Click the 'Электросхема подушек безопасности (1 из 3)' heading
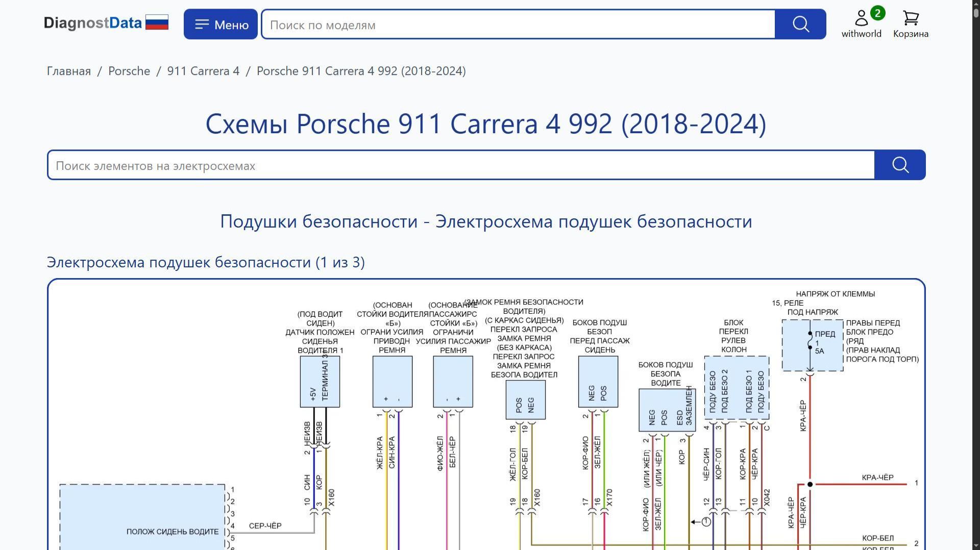This screenshot has height=550, width=980. (206, 262)
